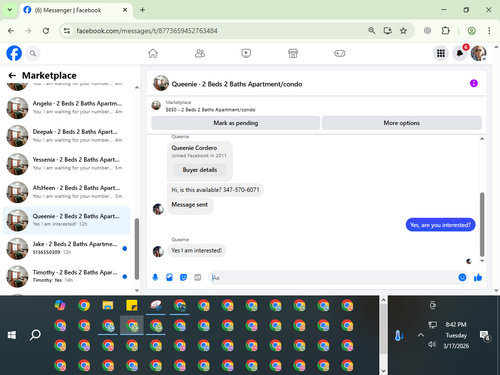Open Windows taskbar search
The image size is (500, 375).
35,335
